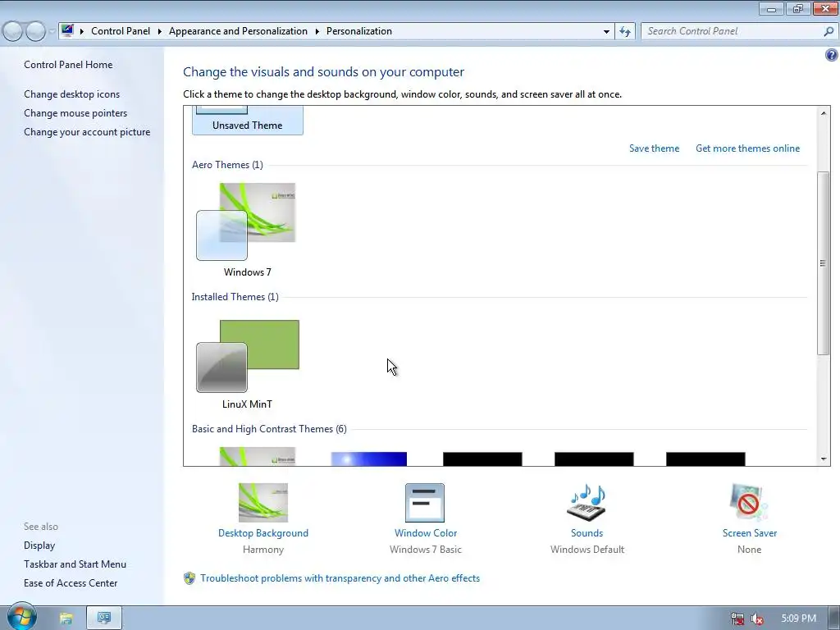840x630 pixels.
Task: Click Troubleshoot problems with transparency link
Action: pos(340,578)
